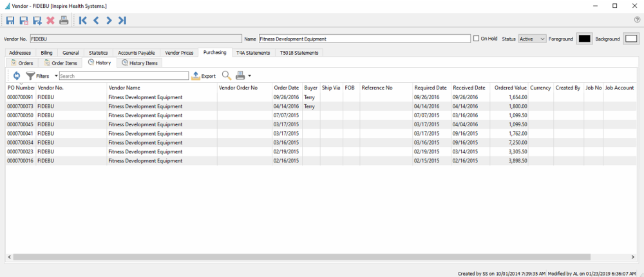
Task: Refresh the purchase history list
Action: tap(17, 75)
